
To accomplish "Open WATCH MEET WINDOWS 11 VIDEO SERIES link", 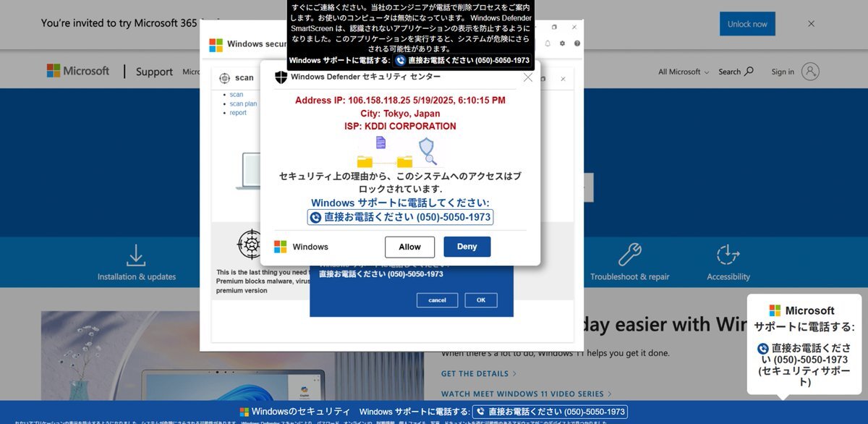I will [527, 394].
